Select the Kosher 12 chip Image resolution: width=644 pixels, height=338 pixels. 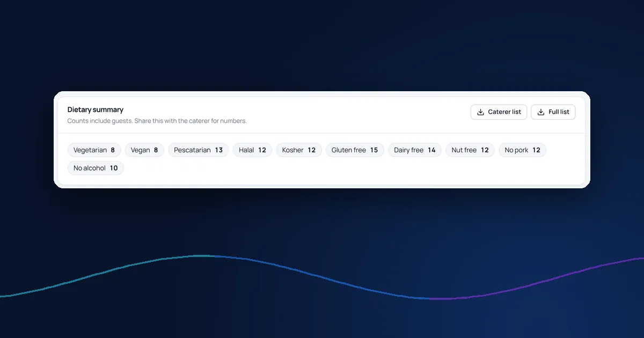[x=299, y=150]
